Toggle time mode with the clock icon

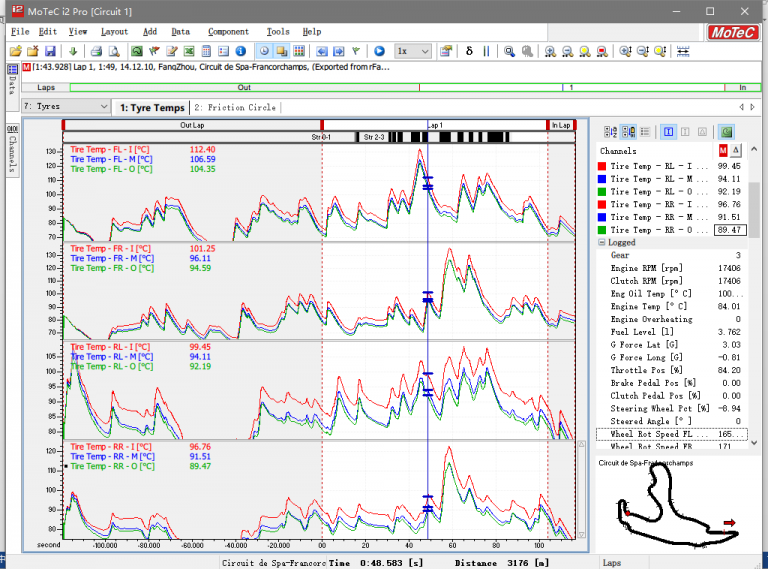pos(264,51)
